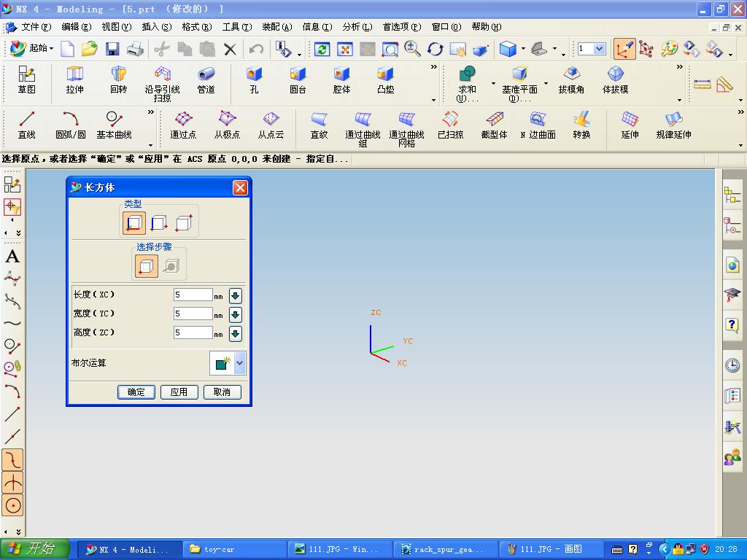This screenshot has width=747, height=560.
Task: Activate the origin point selection step
Action: click(x=146, y=265)
